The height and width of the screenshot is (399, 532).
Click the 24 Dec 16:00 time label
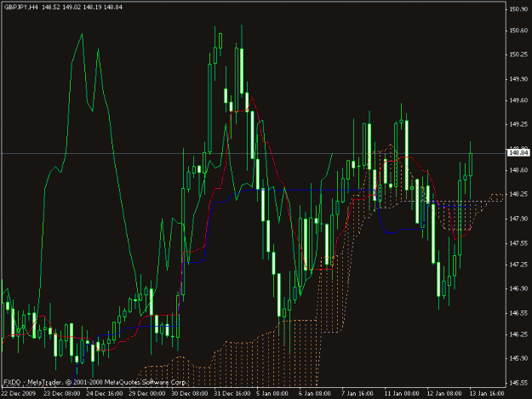(104, 394)
